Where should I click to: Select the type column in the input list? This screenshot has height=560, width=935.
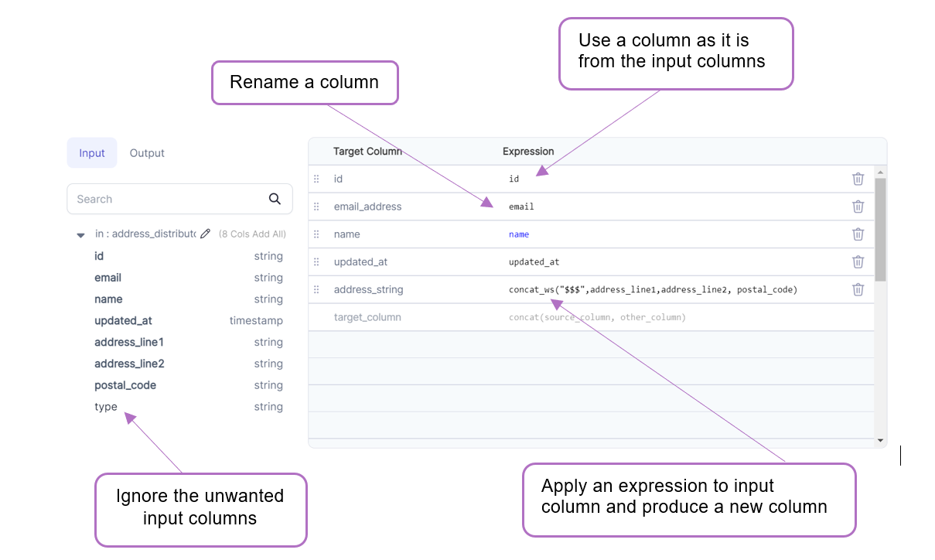(x=106, y=406)
